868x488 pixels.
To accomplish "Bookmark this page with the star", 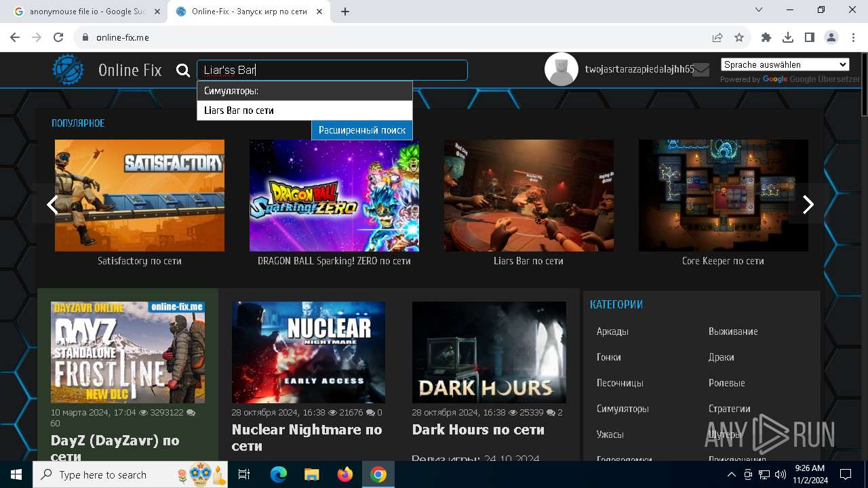I will coord(739,38).
